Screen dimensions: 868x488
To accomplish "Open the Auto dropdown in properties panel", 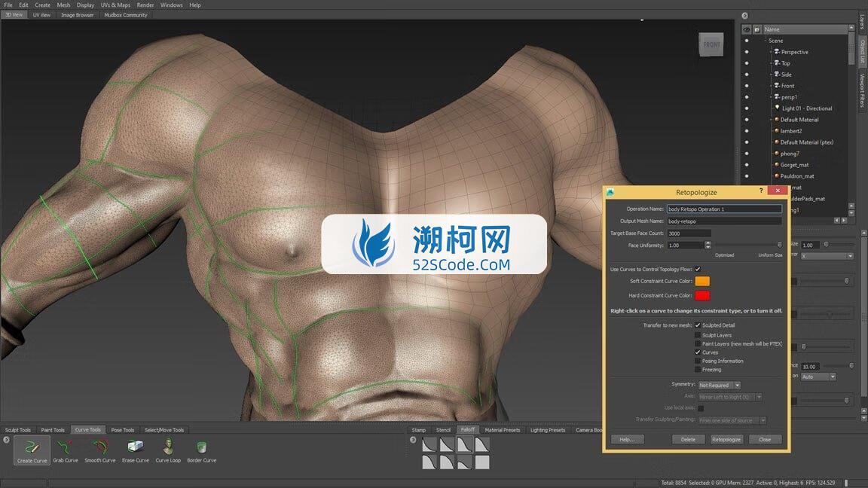I will pos(818,377).
